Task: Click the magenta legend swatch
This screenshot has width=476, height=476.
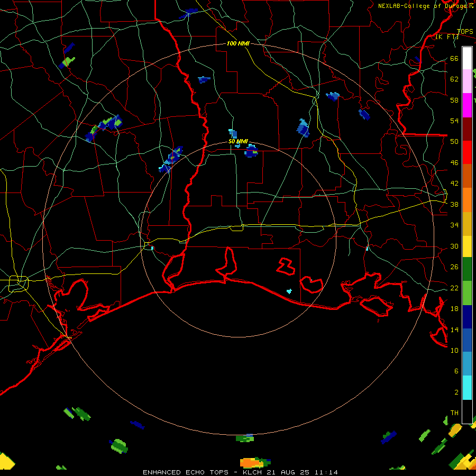Action: [467, 105]
